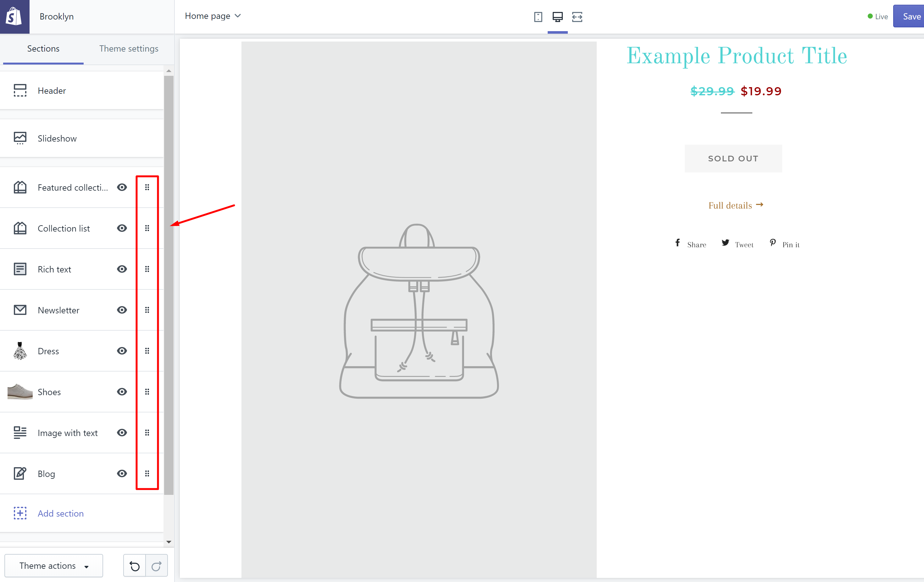Click the drag handle icon for Collection list
This screenshot has width=924, height=582.
(147, 228)
